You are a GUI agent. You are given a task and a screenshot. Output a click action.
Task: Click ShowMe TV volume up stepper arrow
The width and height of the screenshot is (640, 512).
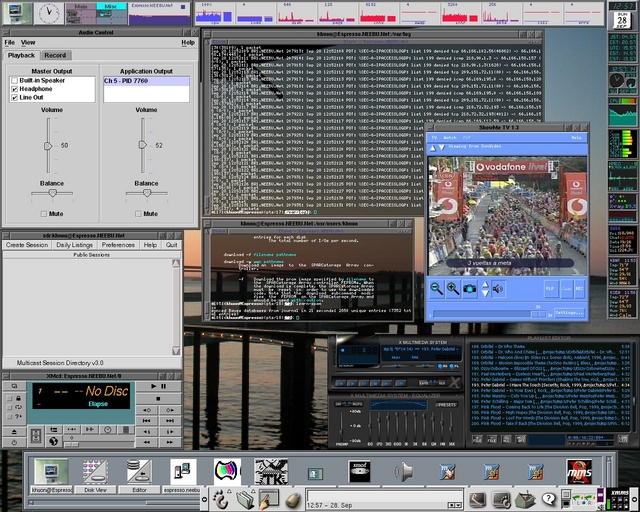(485, 285)
